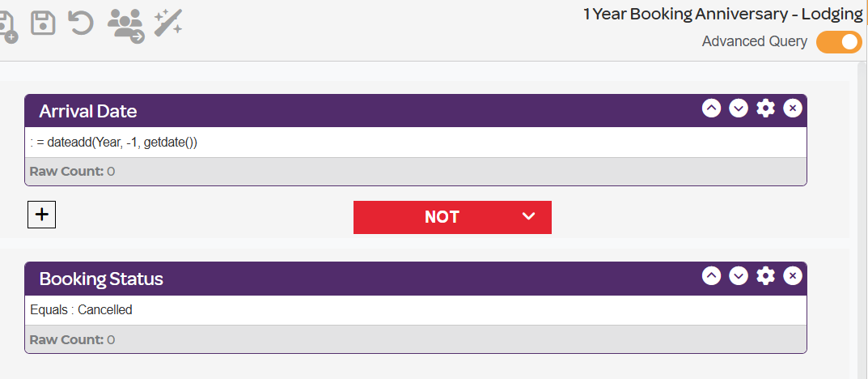868x379 pixels.
Task: Move Booking Status block up
Action: pyautogui.click(x=711, y=275)
